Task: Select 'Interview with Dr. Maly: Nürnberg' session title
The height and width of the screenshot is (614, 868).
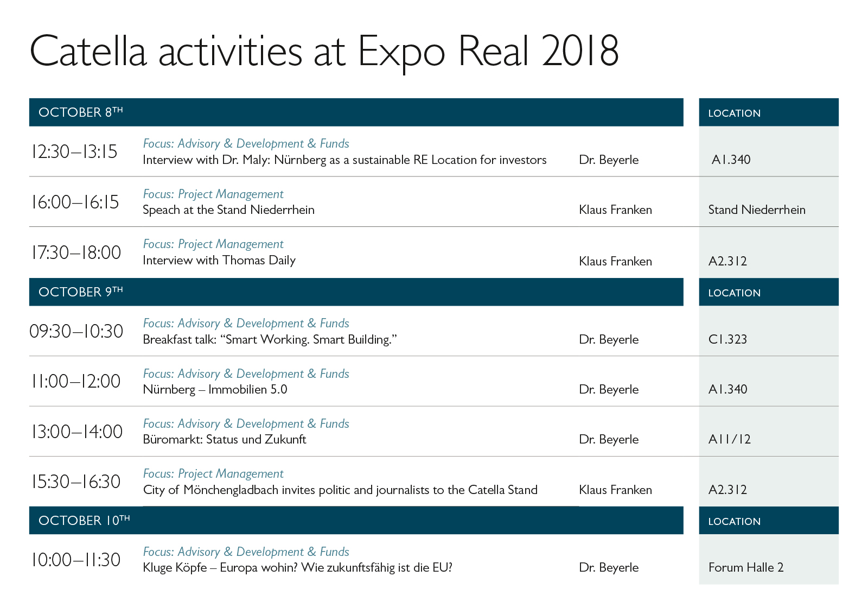Action: click(x=344, y=160)
